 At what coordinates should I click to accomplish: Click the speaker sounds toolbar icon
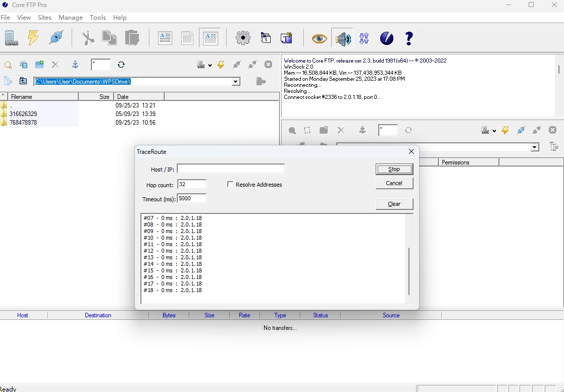tap(343, 38)
